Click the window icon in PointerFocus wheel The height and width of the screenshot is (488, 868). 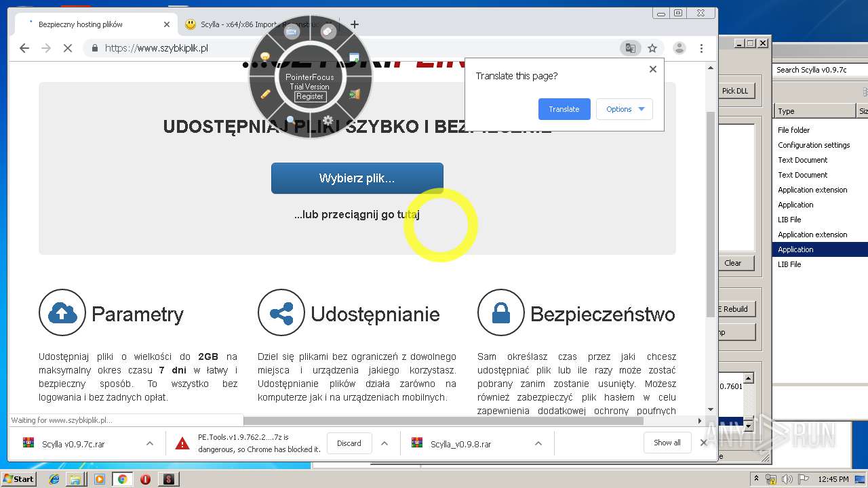pyautogui.click(x=354, y=57)
